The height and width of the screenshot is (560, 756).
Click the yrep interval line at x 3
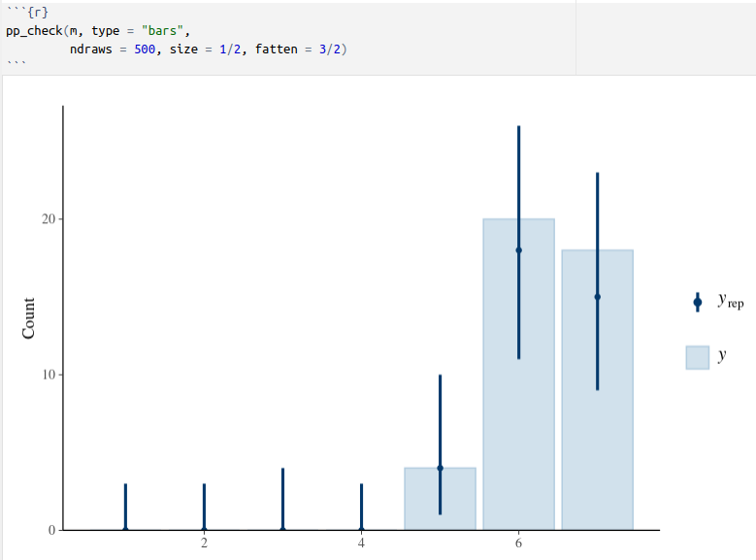tap(283, 499)
